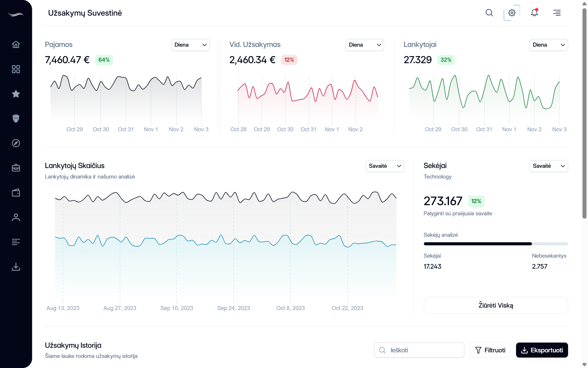
Task: Open the compass explore sidebar icon
Action: [16, 143]
